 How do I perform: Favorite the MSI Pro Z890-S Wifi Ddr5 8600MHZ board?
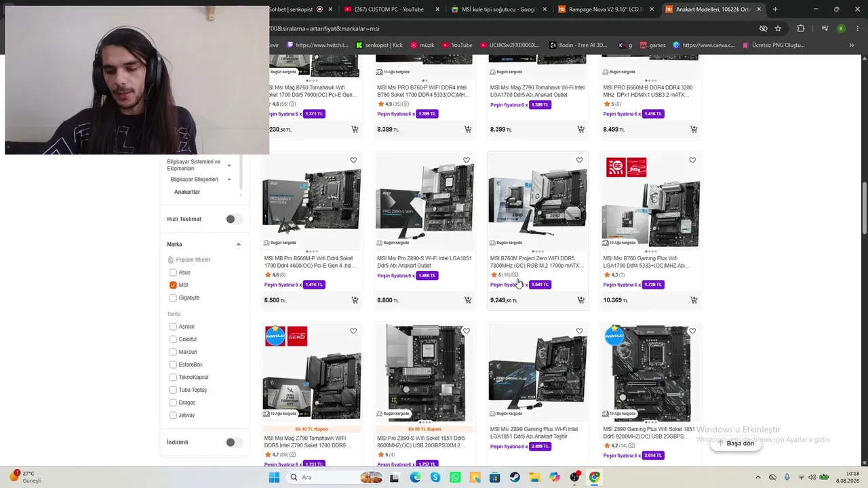pyautogui.click(x=467, y=331)
